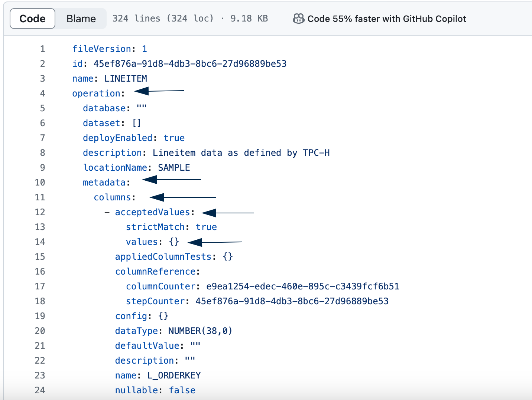
Task: Click the 'appliedColumnTests' key
Action: tap(163, 257)
